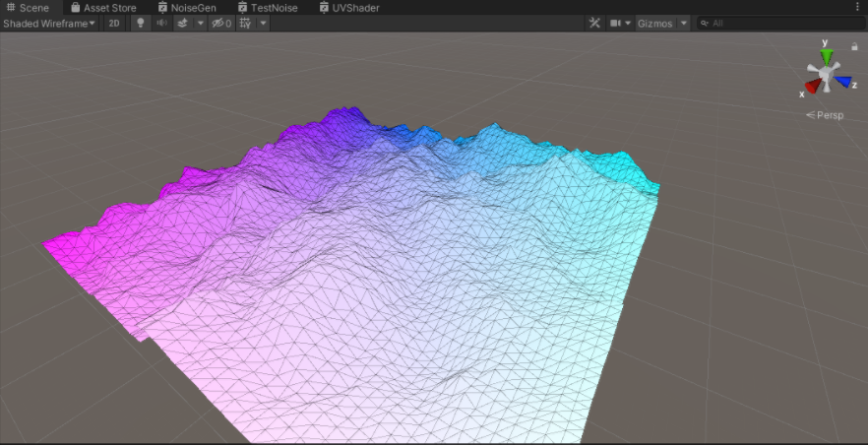The image size is (868, 446).
Task: Open the Shaded Wireframe draw mode dropdown
Action: click(49, 23)
